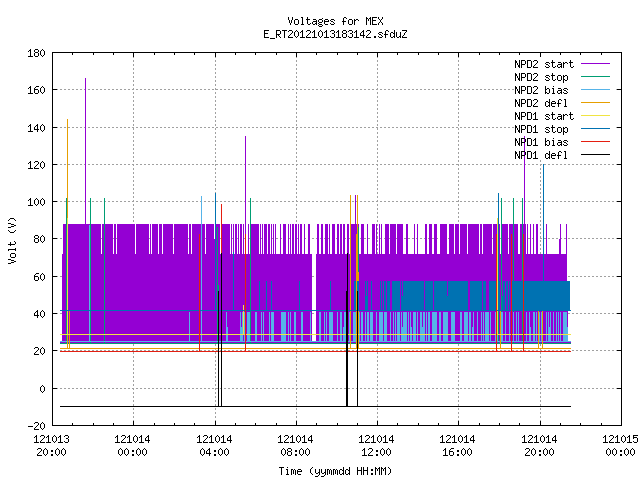Click the orange NPD2 defl legend line
Viewport: 640px width, 480px height.
(595, 102)
